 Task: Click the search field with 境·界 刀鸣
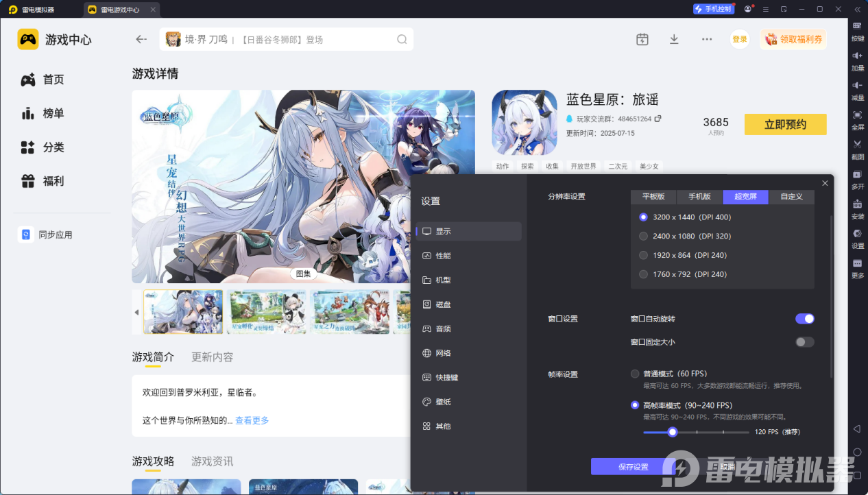(287, 39)
